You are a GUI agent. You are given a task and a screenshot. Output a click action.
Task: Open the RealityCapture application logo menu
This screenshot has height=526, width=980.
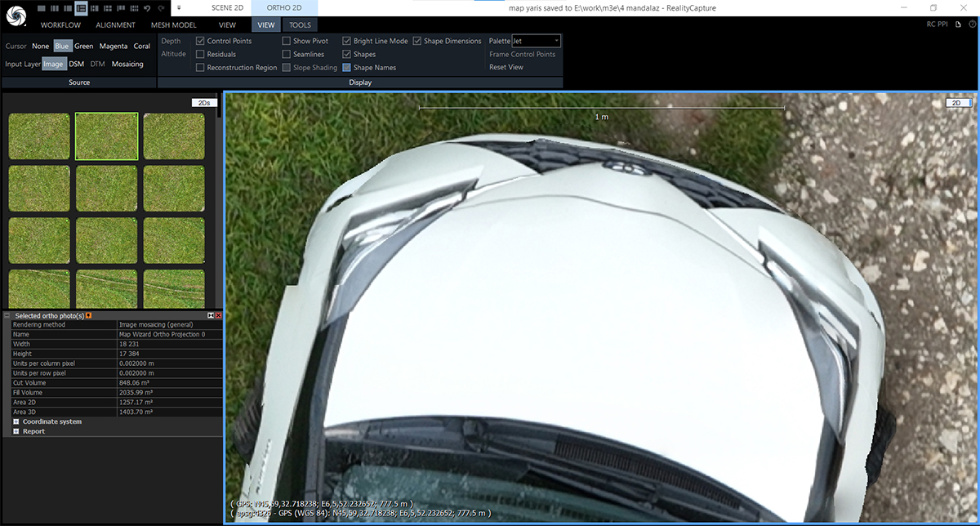18,16
